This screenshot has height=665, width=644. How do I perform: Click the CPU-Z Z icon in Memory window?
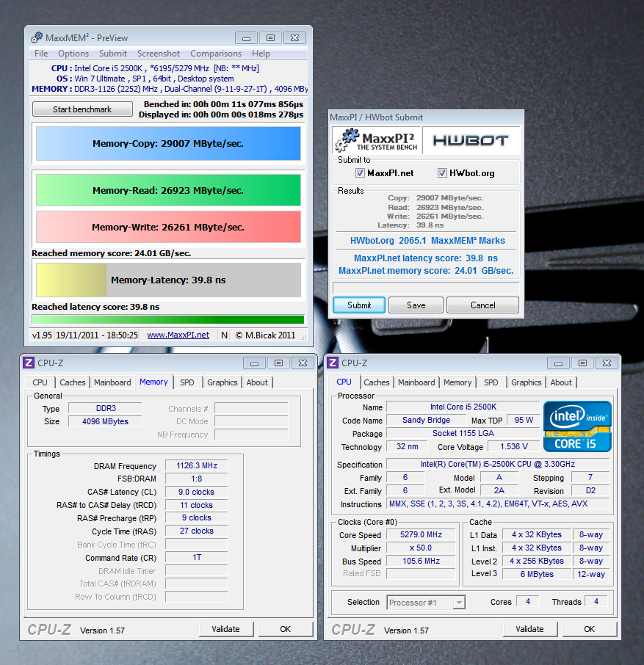(x=29, y=363)
